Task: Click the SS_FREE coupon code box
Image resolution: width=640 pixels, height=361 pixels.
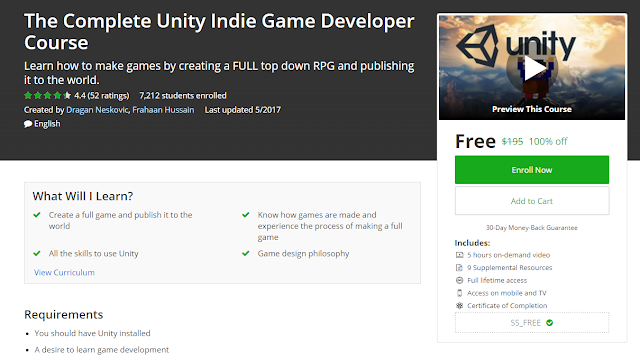Action: tap(532, 323)
